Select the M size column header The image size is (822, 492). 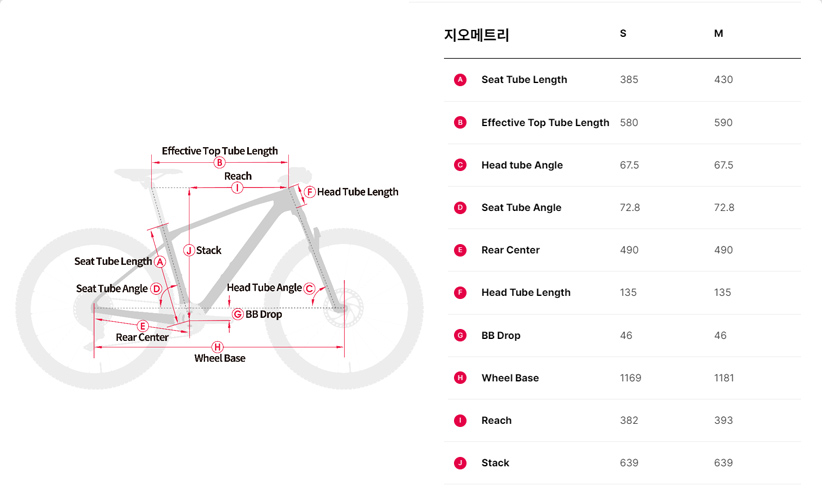tap(718, 34)
